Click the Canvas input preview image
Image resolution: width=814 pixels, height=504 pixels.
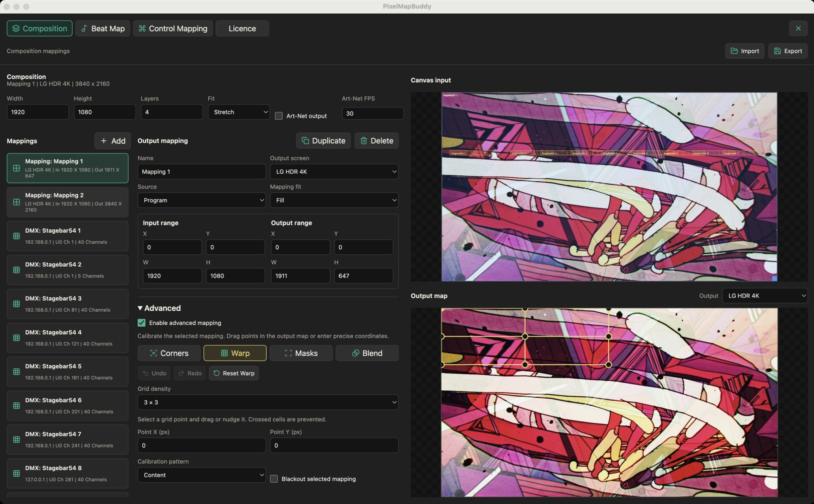pos(609,187)
